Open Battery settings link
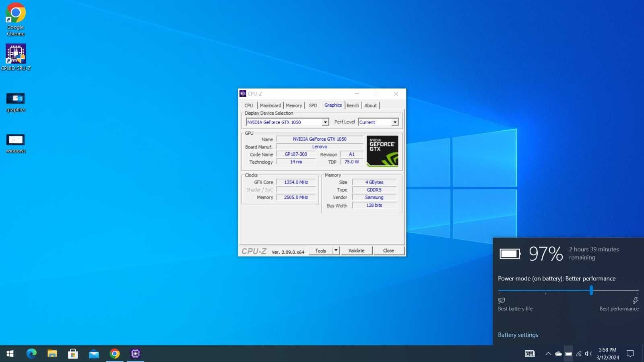Screen dimensions: 644x362 tap(518, 335)
